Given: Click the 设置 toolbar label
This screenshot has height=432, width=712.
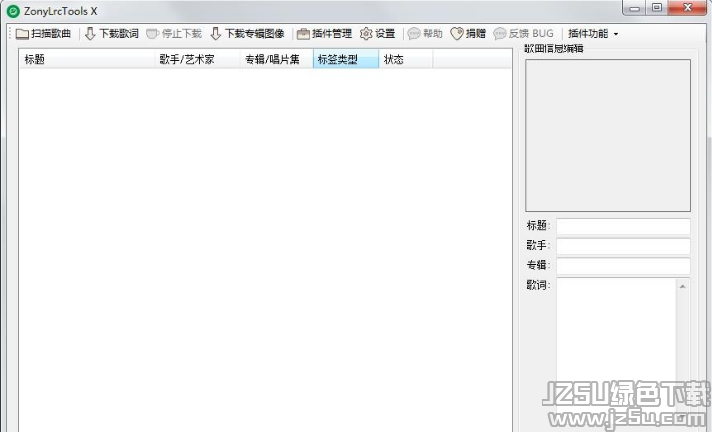Looking at the screenshot, I should (385, 34).
